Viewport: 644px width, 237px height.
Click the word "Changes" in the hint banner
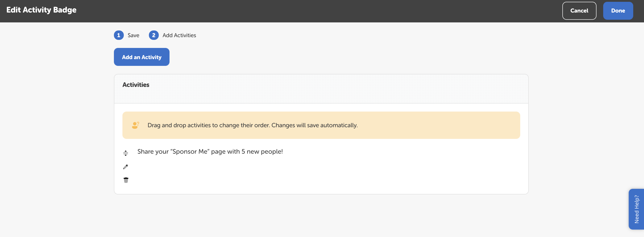[283, 125]
